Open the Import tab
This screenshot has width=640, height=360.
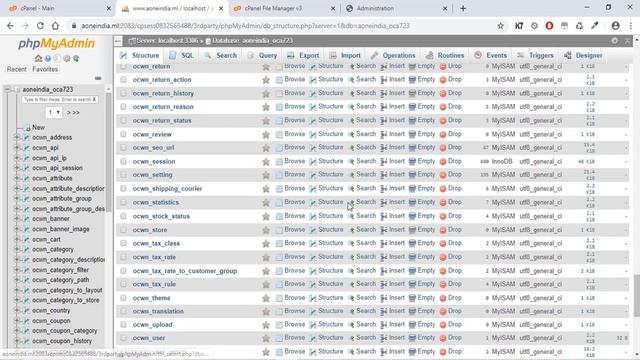(345, 56)
